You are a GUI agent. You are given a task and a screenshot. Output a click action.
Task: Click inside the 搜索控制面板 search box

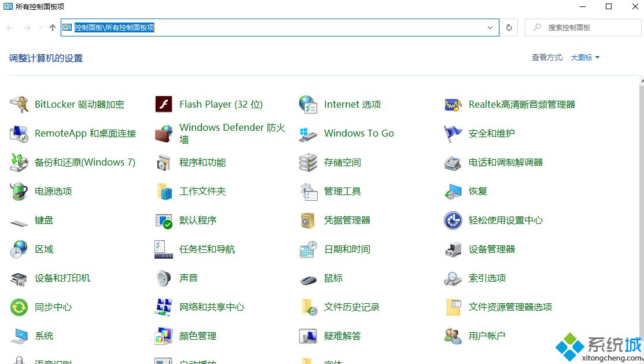(x=584, y=27)
